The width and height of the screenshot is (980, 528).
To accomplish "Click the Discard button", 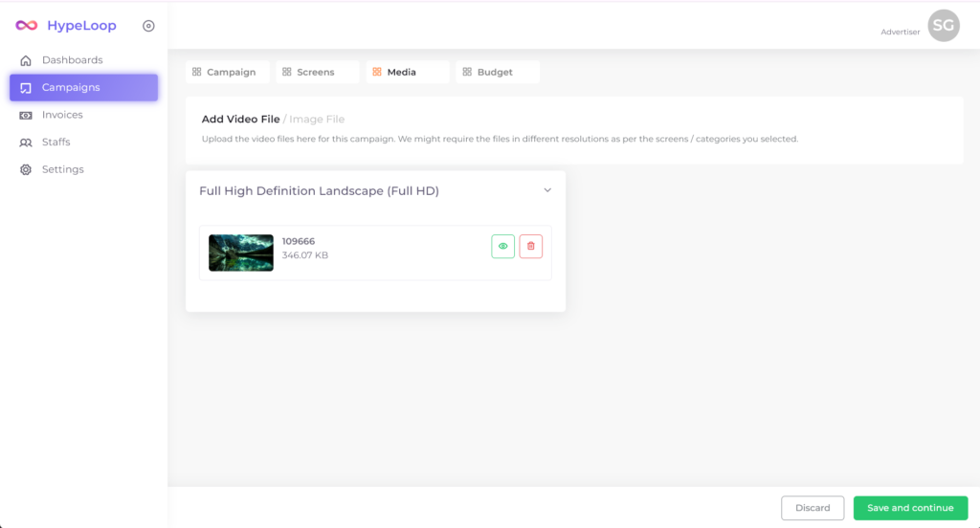I will [x=813, y=508].
